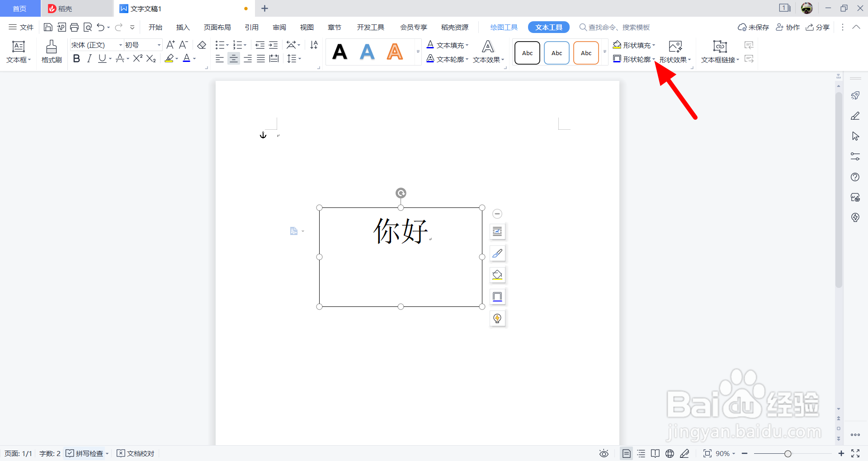Toggle eye protection mode icon in status bar
This screenshot has height=461, width=868.
(604, 453)
